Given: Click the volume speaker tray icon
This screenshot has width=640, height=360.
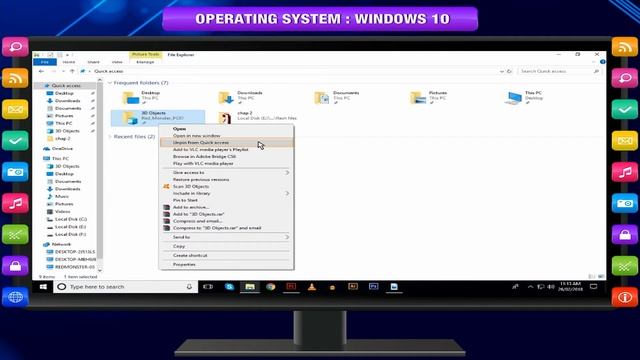Looking at the screenshot, I should point(551,287).
